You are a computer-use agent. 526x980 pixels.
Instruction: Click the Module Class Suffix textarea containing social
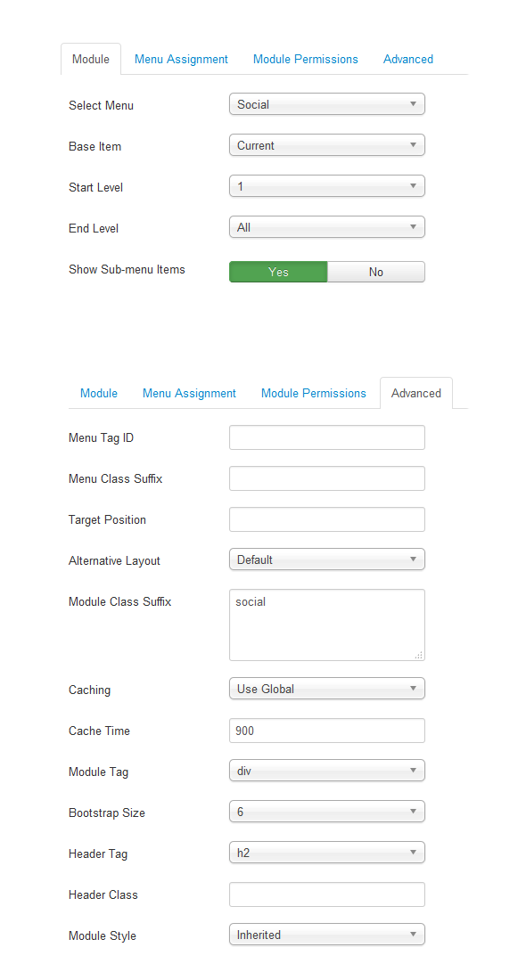coord(326,625)
